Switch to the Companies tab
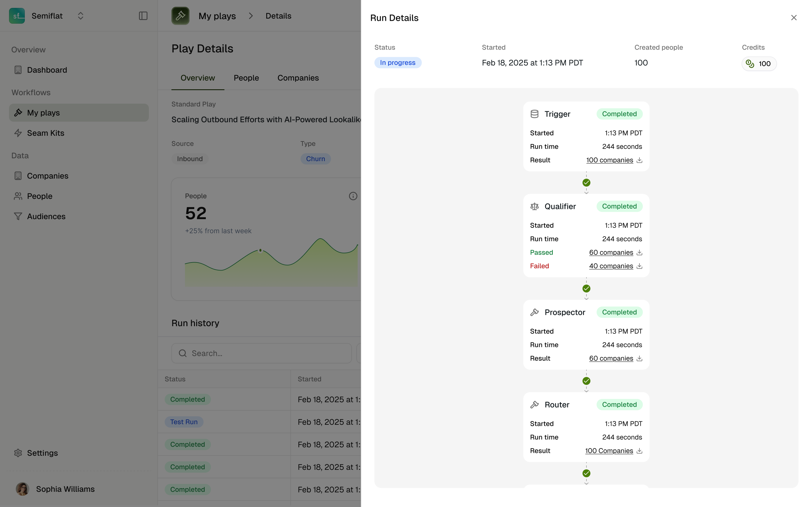812x507 pixels. click(x=298, y=78)
